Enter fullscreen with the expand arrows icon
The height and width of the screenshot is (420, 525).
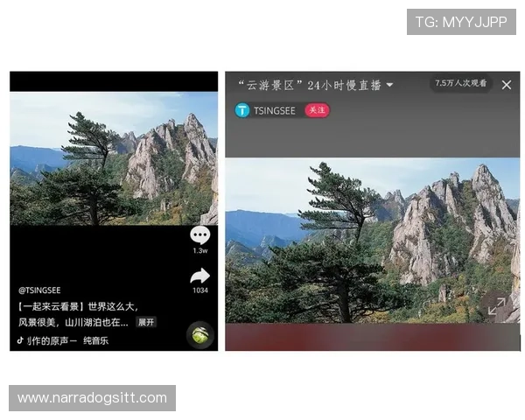[x=497, y=306]
